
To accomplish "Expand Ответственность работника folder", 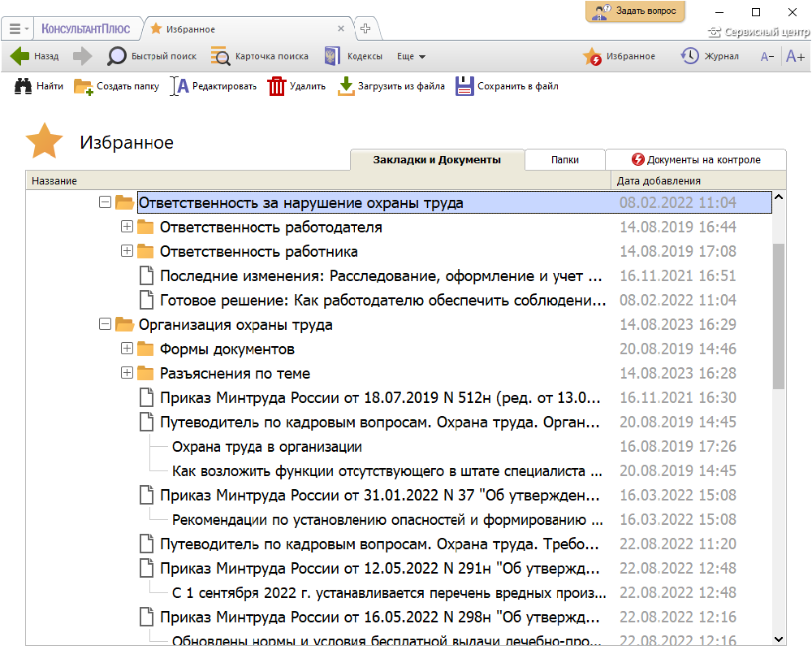I will [x=127, y=251].
